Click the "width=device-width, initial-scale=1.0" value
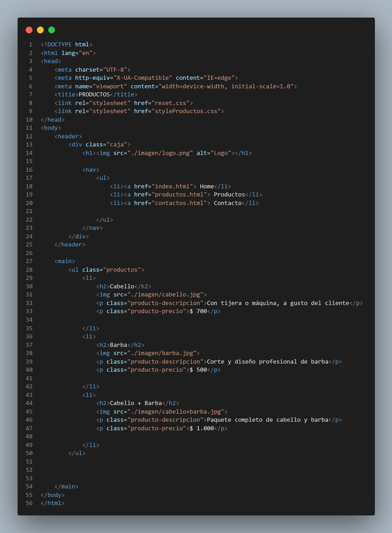The width and height of the screenshot is (392, 533). pyautogui.click(x=226, y=86)
